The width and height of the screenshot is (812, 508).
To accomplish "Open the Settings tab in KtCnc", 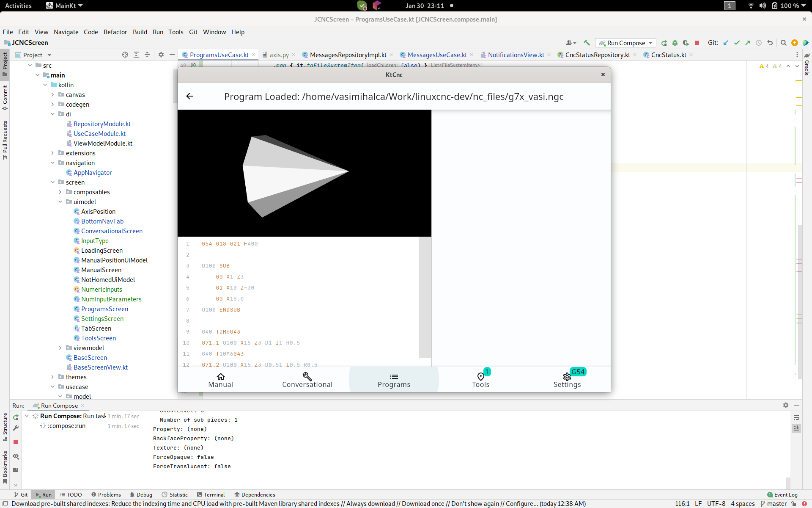I will 567,380.
